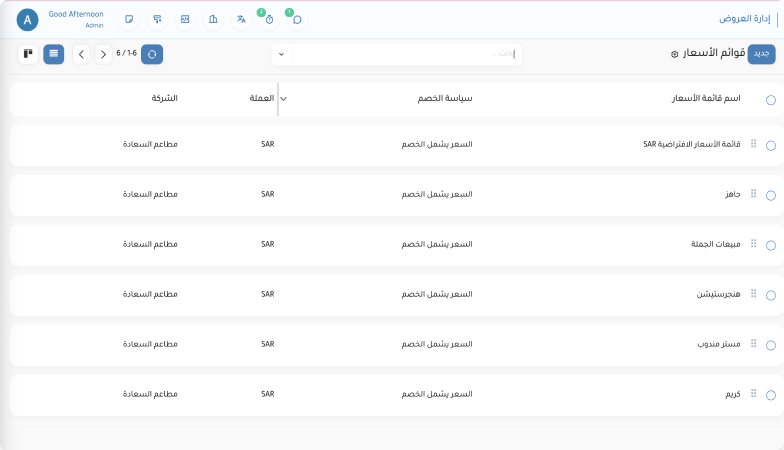Open the sticky note icon
This screenshot has width=784, height=450.
coord(129,20)
